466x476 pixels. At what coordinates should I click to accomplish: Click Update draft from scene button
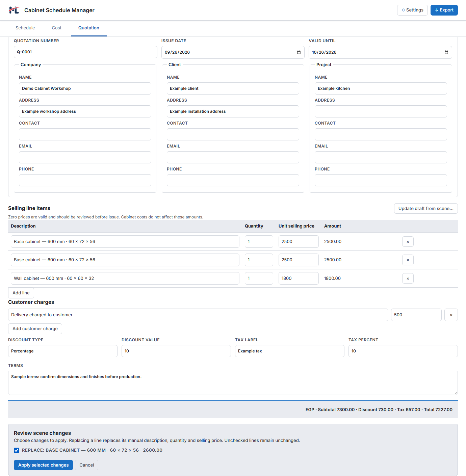[x=426, y=209]
